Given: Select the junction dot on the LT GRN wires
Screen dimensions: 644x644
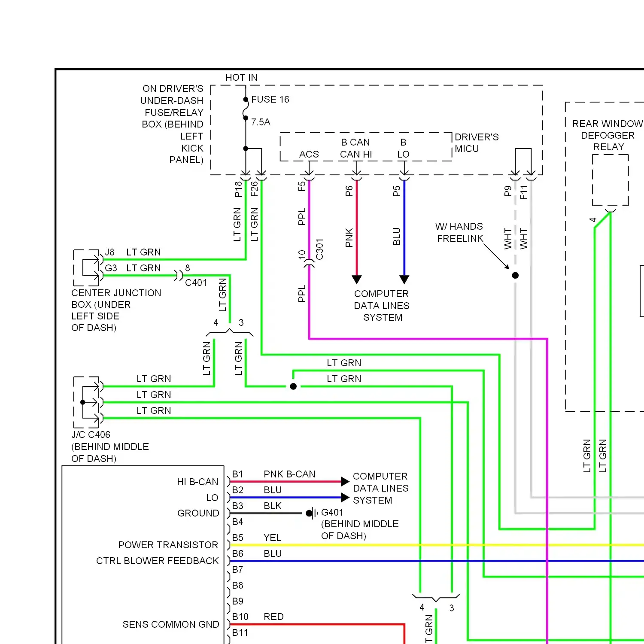Looking at the screenshot, I should (293, 386).
